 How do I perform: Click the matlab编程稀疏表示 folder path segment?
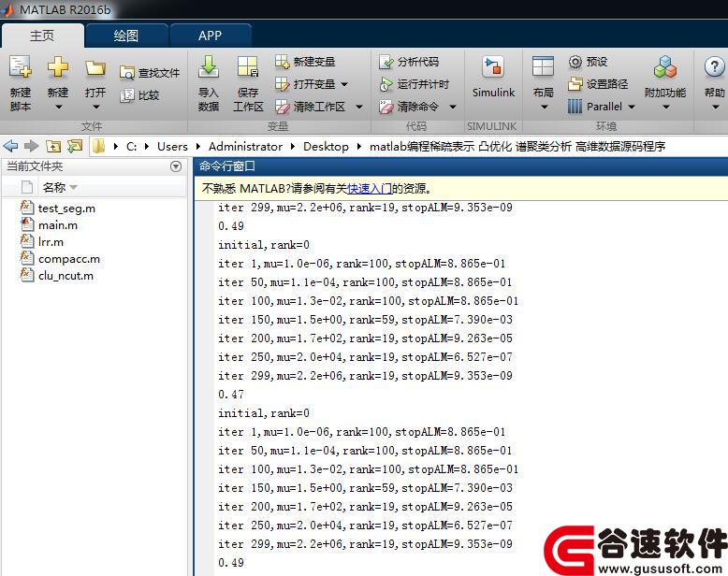click(517, 147)
